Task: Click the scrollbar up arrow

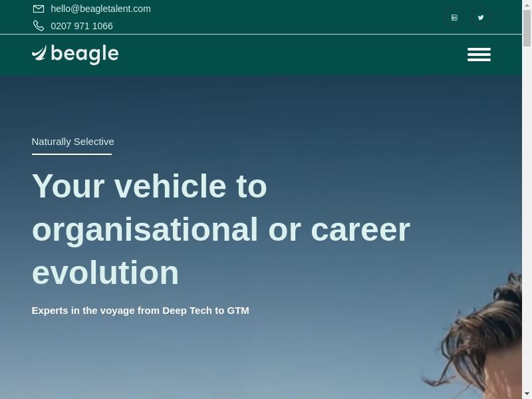Action: (527, 5)
